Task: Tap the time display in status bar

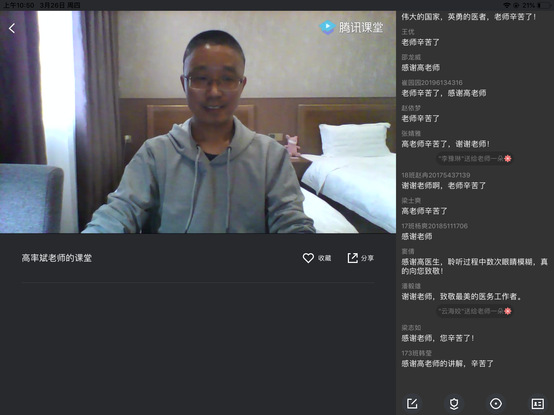Action: click(18, 5)
